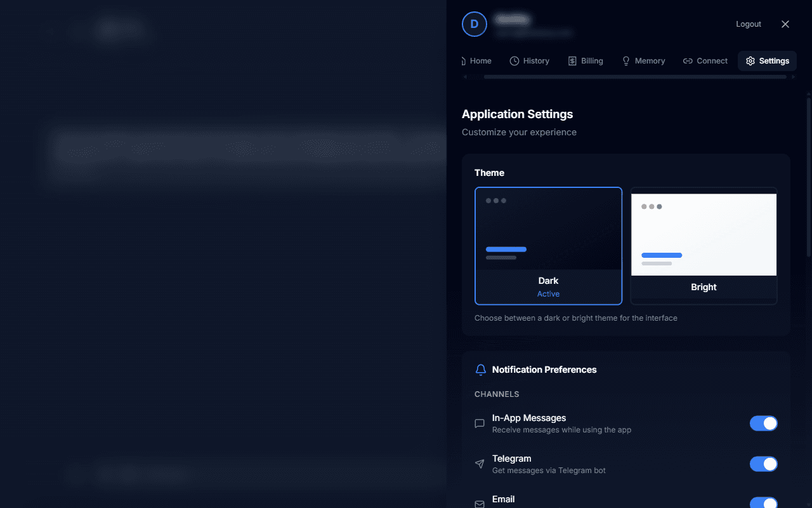Click 'Get messages via Telegram bot' text
This screenshot has width=812, height=508.
pos(549,471)
